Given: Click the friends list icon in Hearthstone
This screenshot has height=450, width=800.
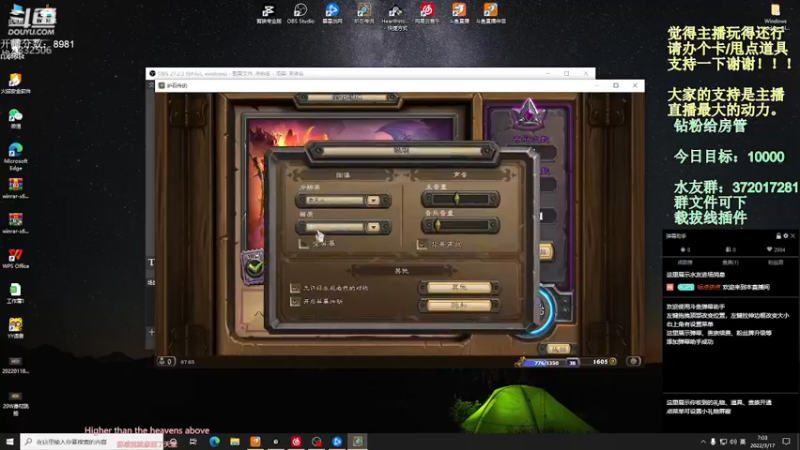Looking at the screenshot, I should [166, 361].
